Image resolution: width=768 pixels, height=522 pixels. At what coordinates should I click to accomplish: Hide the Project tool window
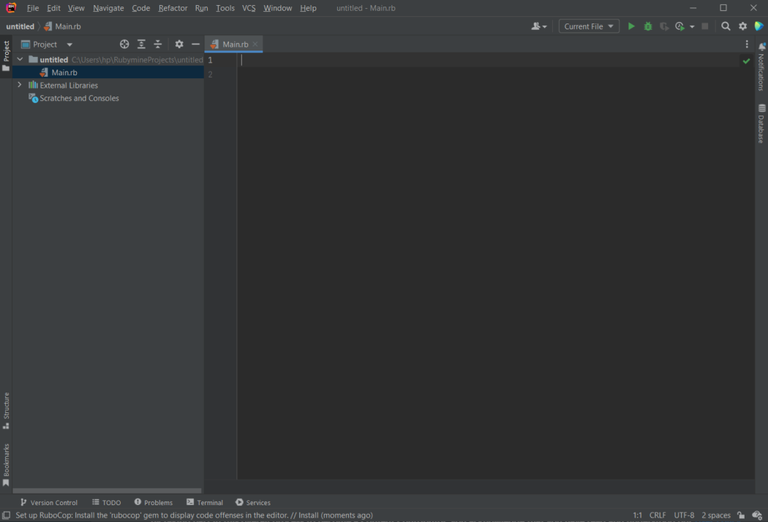coord(195,44)
